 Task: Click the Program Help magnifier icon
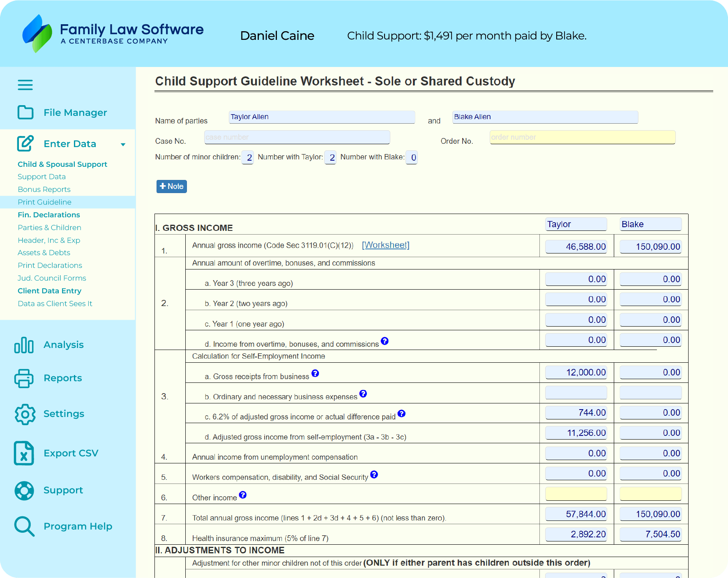[24, 526]
